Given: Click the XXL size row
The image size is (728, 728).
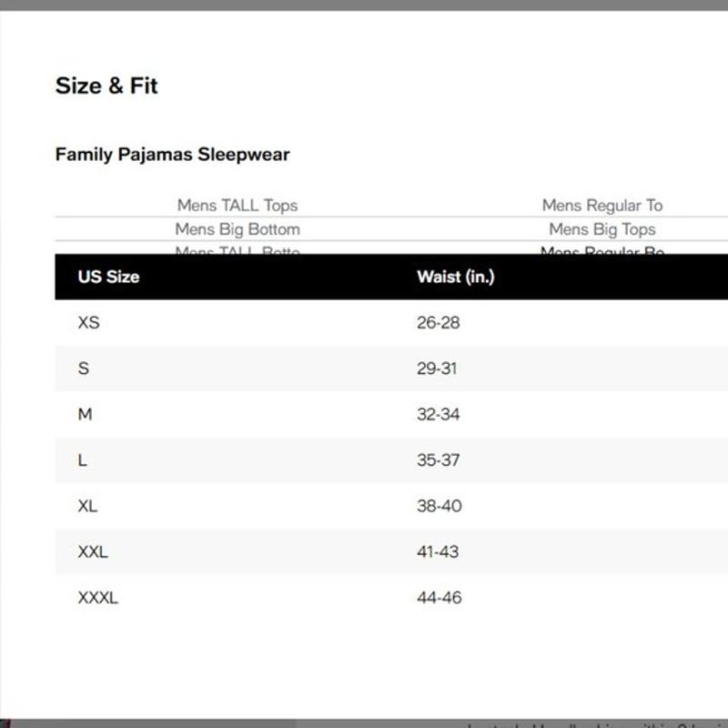Looking at the screenshot, I should (x=391, y=551).
